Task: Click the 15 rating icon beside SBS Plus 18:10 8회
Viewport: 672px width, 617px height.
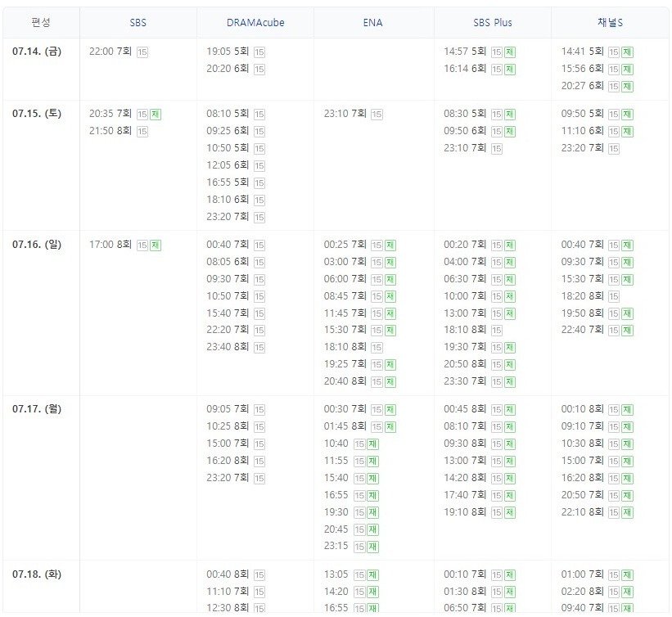Action: pyautogui.click(x=497, y=331)
